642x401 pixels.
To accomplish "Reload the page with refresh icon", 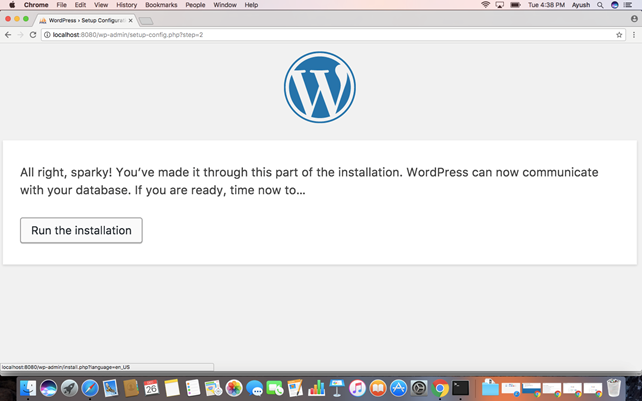I will [33, 35].
